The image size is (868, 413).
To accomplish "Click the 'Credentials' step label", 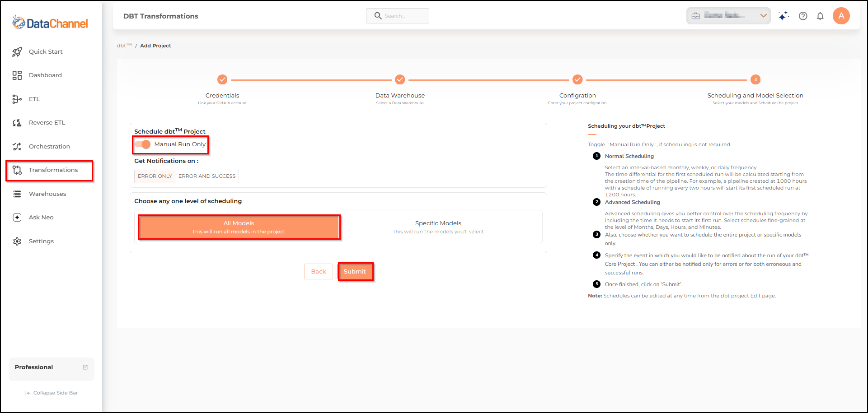I will (x=222, y=96).
